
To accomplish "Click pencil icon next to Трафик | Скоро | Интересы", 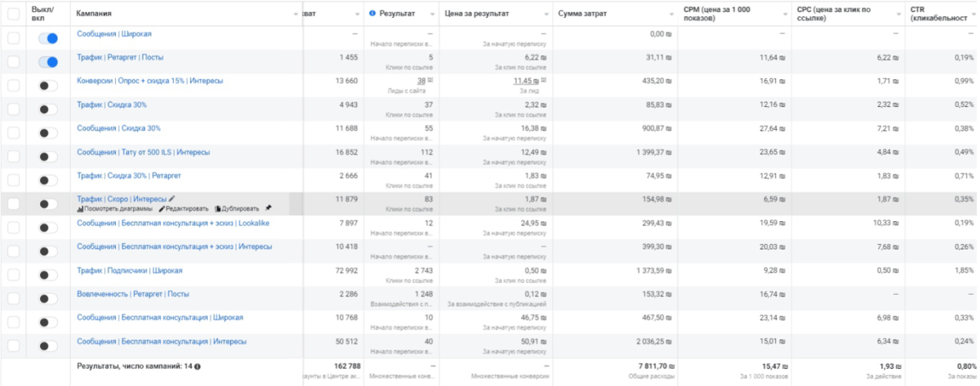I will [172, 198].
